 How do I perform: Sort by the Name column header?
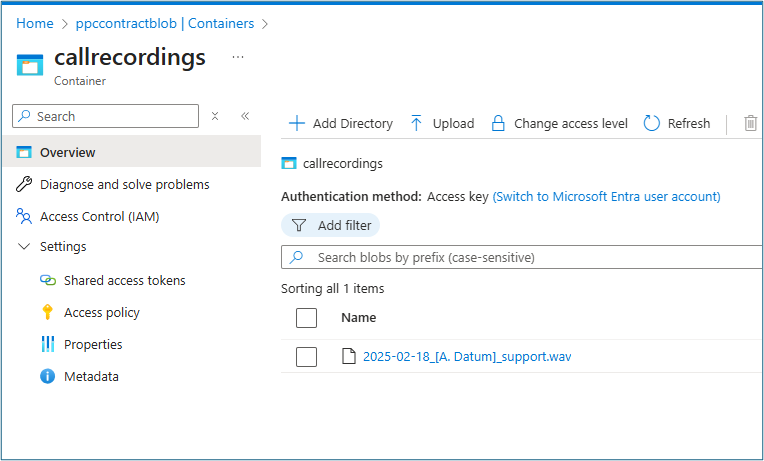coord(359,318)
